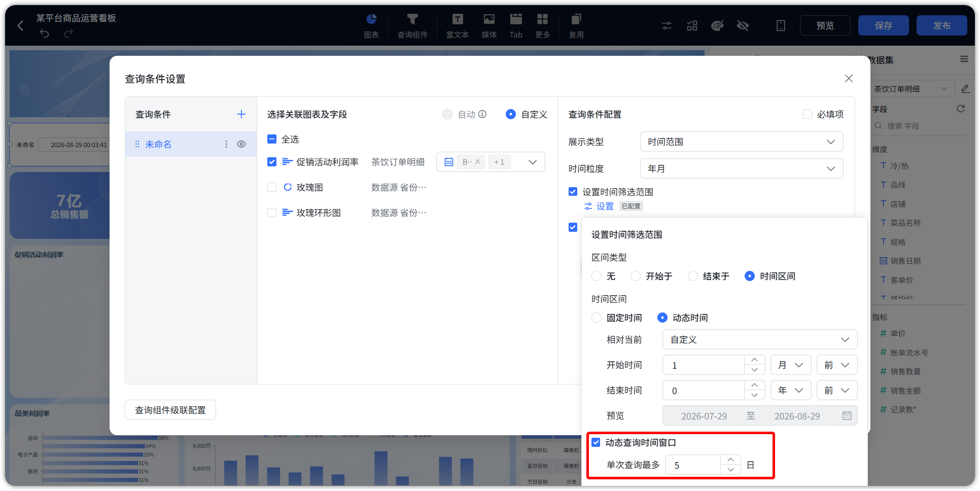Save the dashboard with 保存
Image resolution: width=980 pixels, height=491 pixels.
pyautogui.click(x=883, y=25)
